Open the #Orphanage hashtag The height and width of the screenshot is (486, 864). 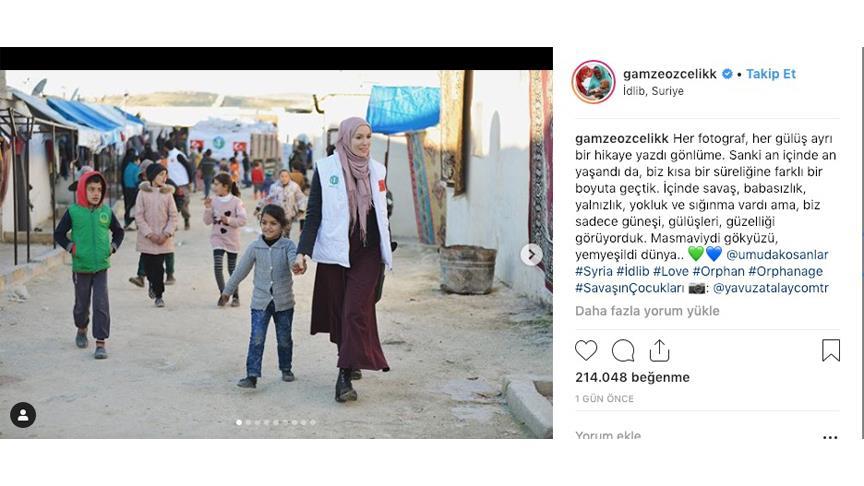point(785,271)
